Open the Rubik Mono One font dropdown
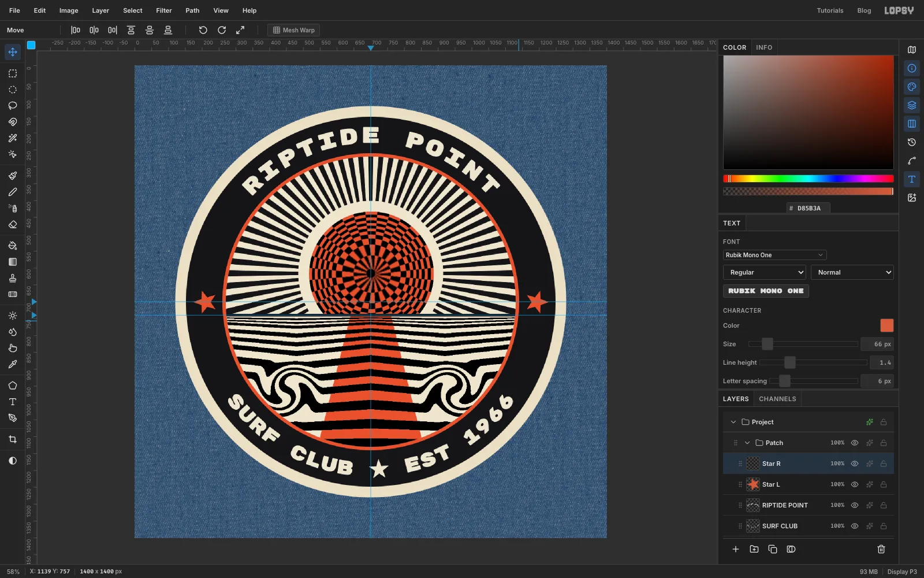 774,255
